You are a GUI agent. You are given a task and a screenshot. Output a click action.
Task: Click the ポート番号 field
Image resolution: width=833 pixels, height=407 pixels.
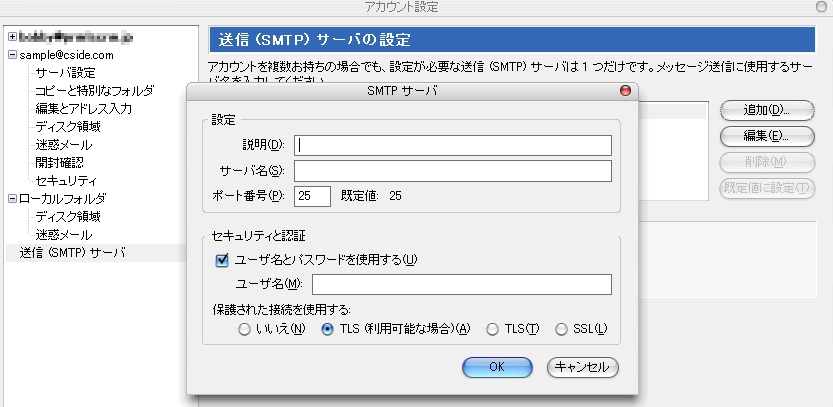point(312,196)
